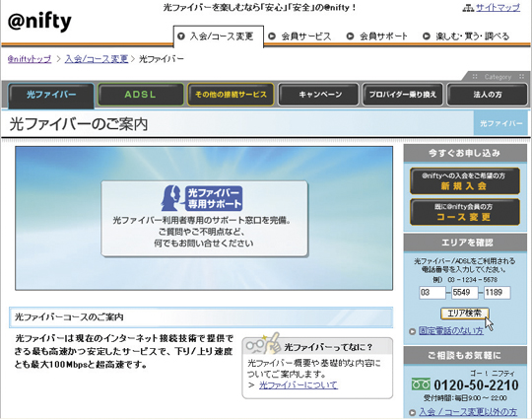
Task: Click the コース変更 button
Action: pos(464,212)
